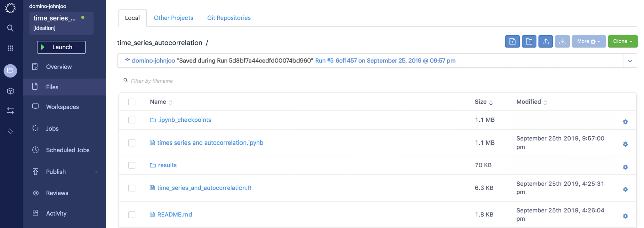
Task: Select the checkbox for the results folder
Action: (x=132, y=165)
